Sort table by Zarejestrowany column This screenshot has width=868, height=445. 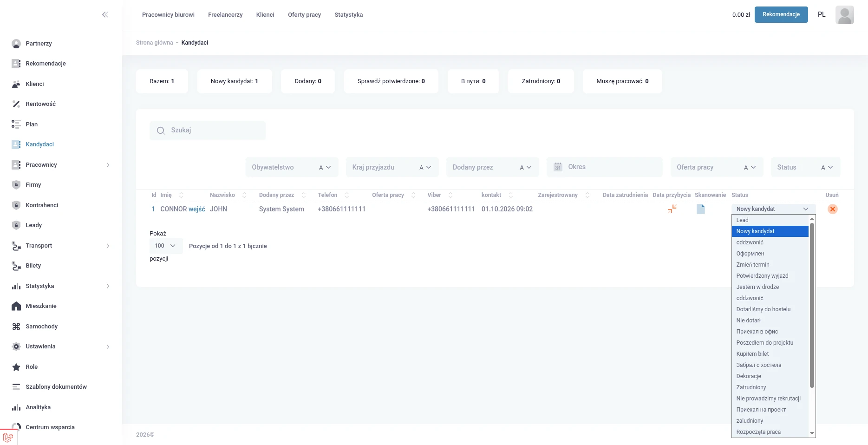point(587,195)
